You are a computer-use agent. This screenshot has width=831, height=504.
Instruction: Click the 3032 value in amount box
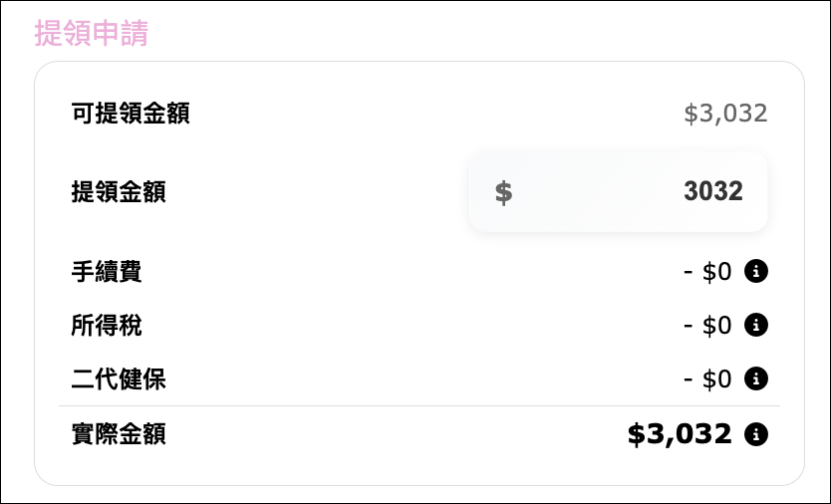(713, 191)
